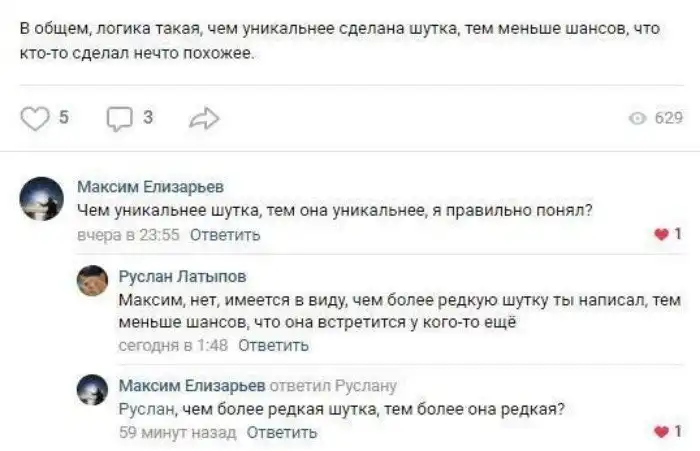The width and height of the screenshot is (700, 451).
Task: Share the post with the arrow icon
Action: [x=203, y=119]
